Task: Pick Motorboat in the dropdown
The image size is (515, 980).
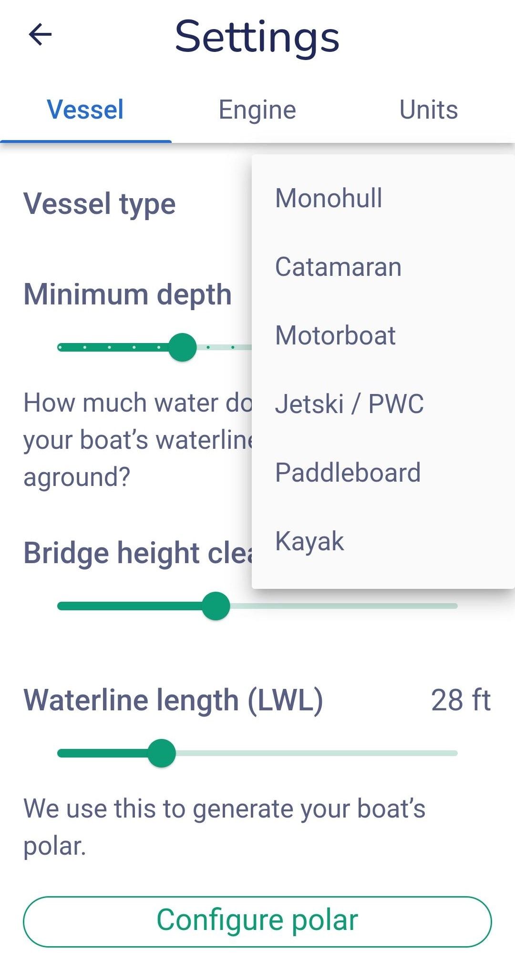Action: [335, 335]
